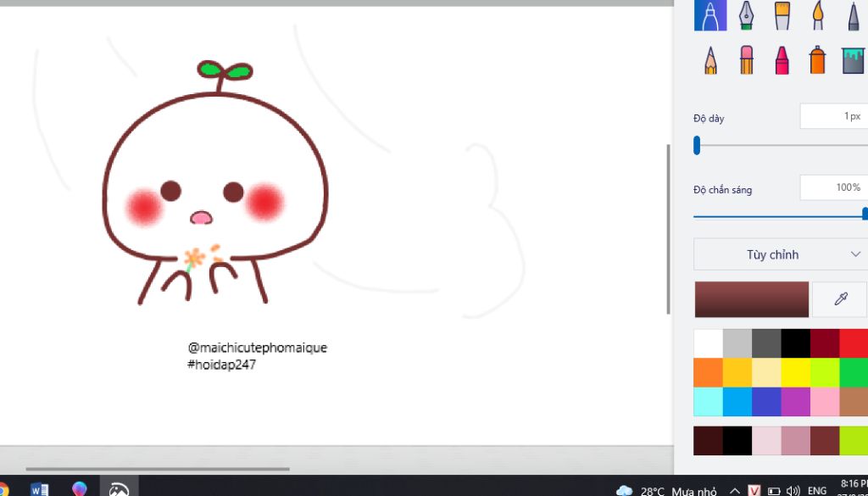Click the 28°C Mưa nhỏ weather text
868x496 pixels.
coord(679,491)
